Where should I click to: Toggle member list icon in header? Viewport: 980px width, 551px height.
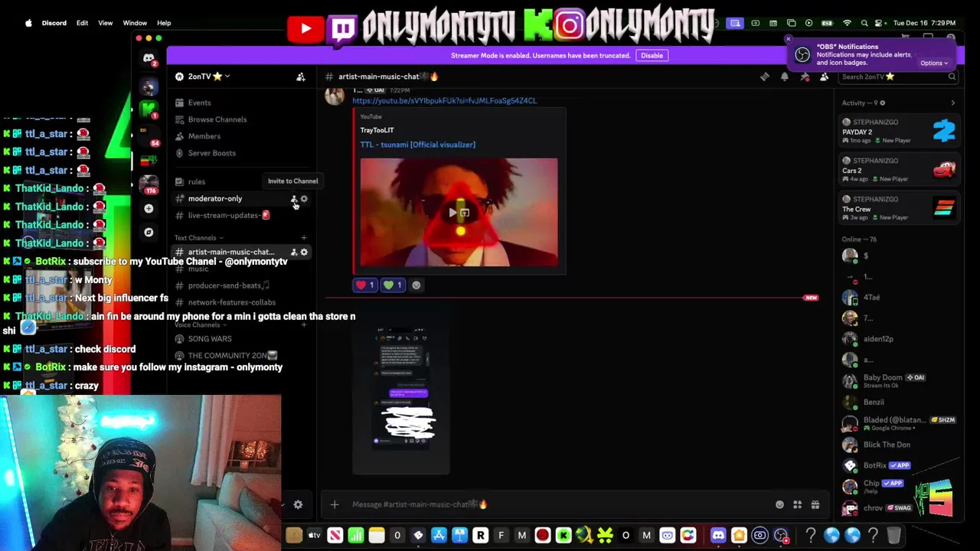(x=824, y=77)
